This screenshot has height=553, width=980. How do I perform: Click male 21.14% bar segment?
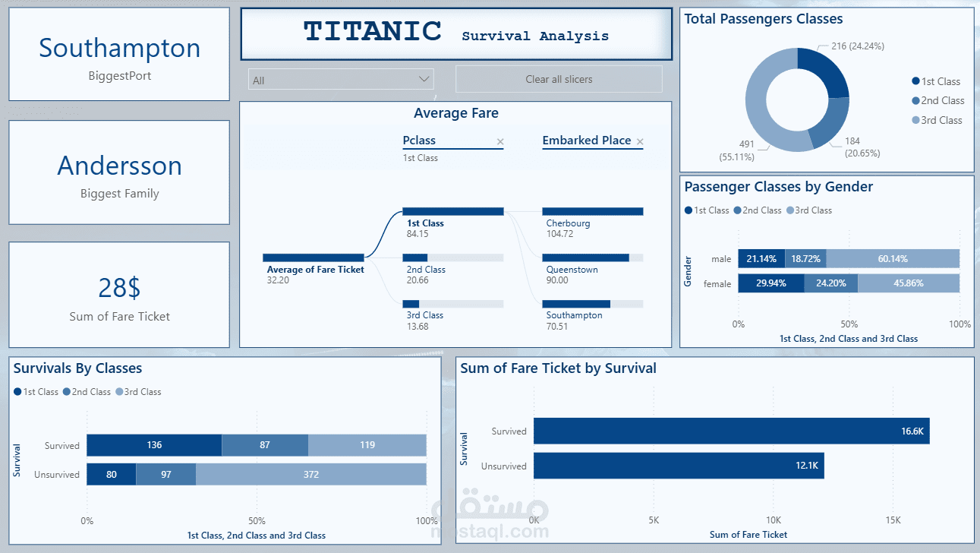761,259
